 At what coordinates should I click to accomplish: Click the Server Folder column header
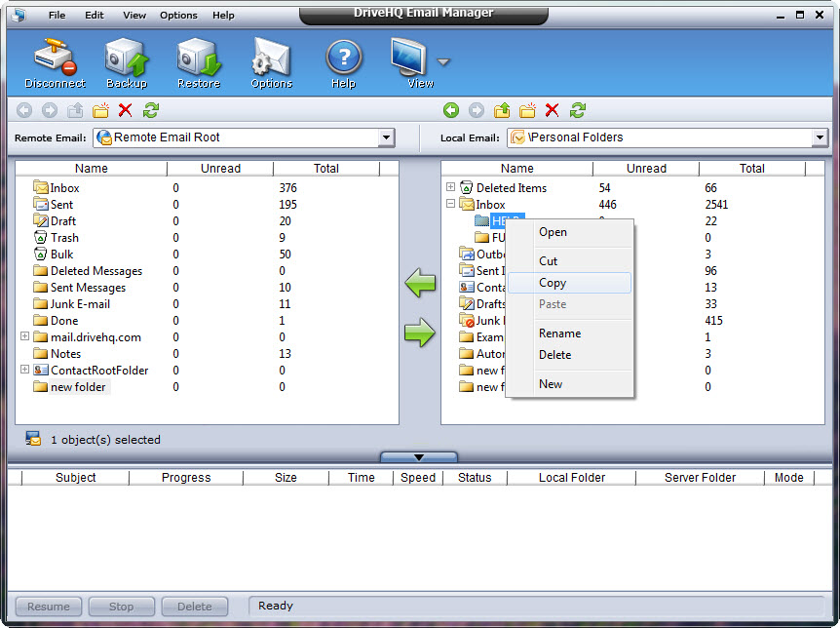[x=700, y=477]
